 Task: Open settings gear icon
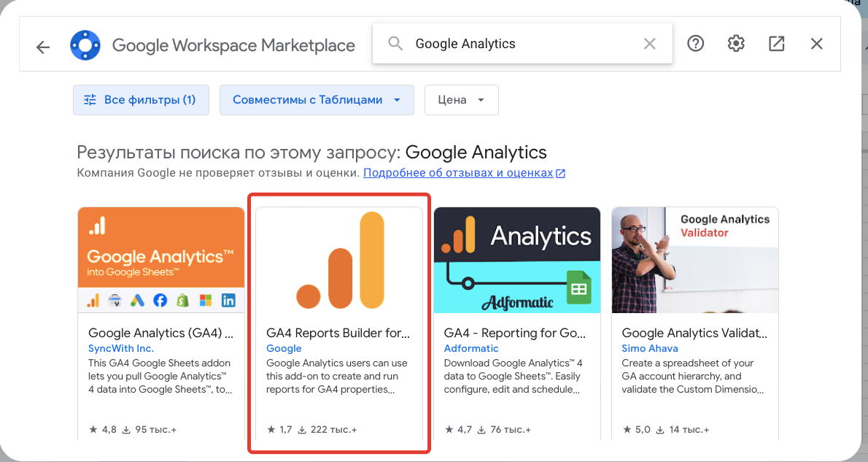click(736, 44)
